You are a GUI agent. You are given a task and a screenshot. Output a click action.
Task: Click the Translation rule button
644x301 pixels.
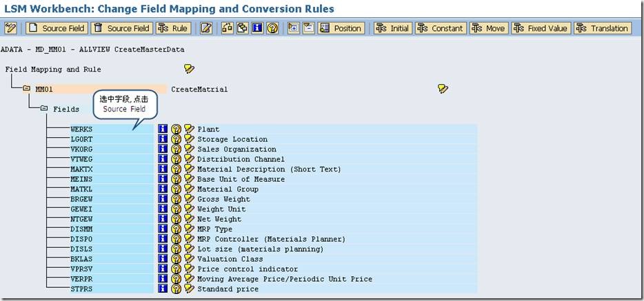(x=603, y=28)
